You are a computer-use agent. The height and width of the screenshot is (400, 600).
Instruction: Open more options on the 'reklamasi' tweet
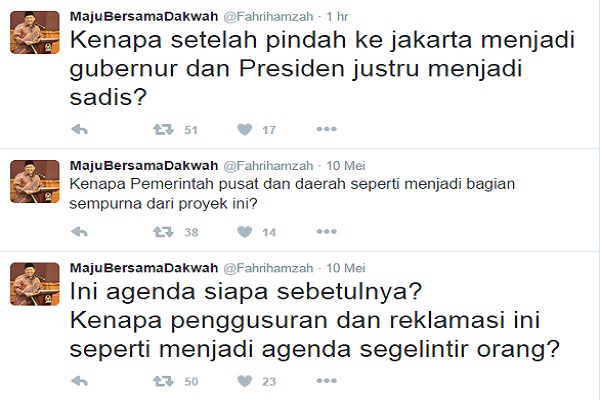(326, 380)
